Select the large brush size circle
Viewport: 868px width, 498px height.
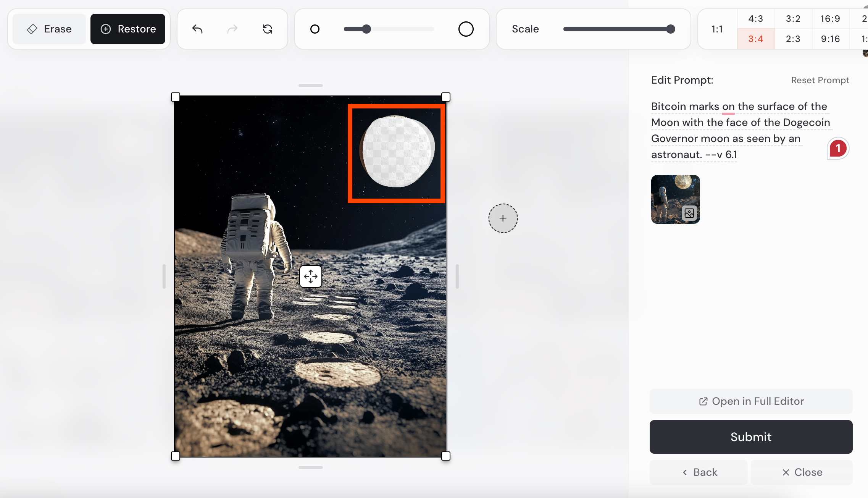[466, 29]
